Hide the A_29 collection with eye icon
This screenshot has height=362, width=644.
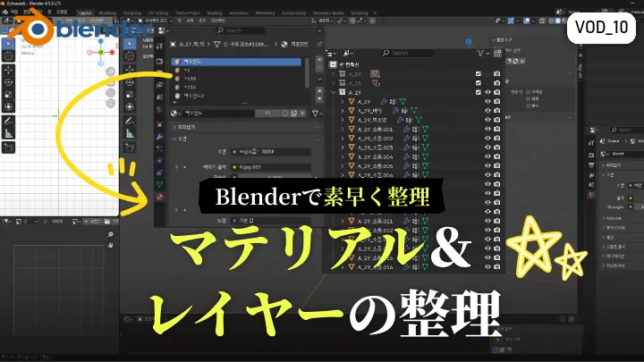tap(488, 92)
